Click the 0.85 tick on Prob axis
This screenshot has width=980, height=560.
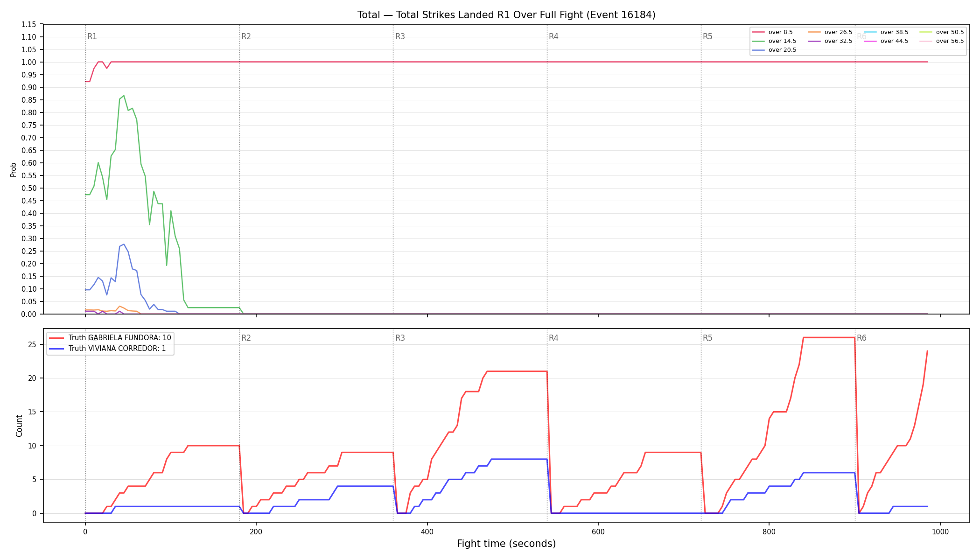29,100
